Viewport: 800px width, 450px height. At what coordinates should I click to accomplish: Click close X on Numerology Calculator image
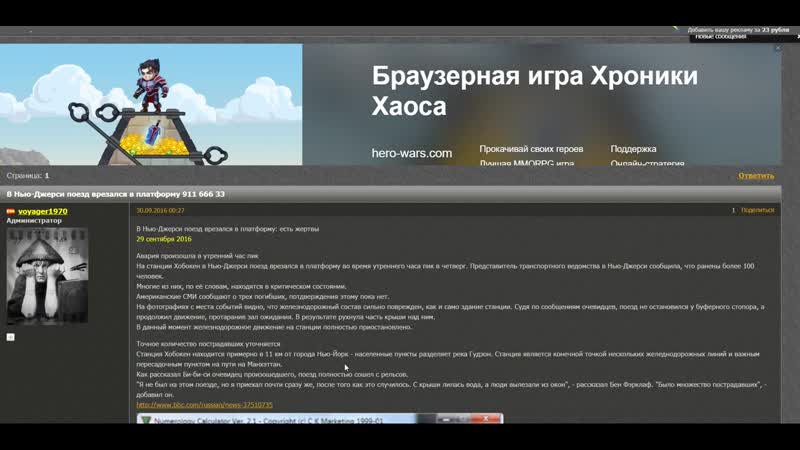point(485,418)
